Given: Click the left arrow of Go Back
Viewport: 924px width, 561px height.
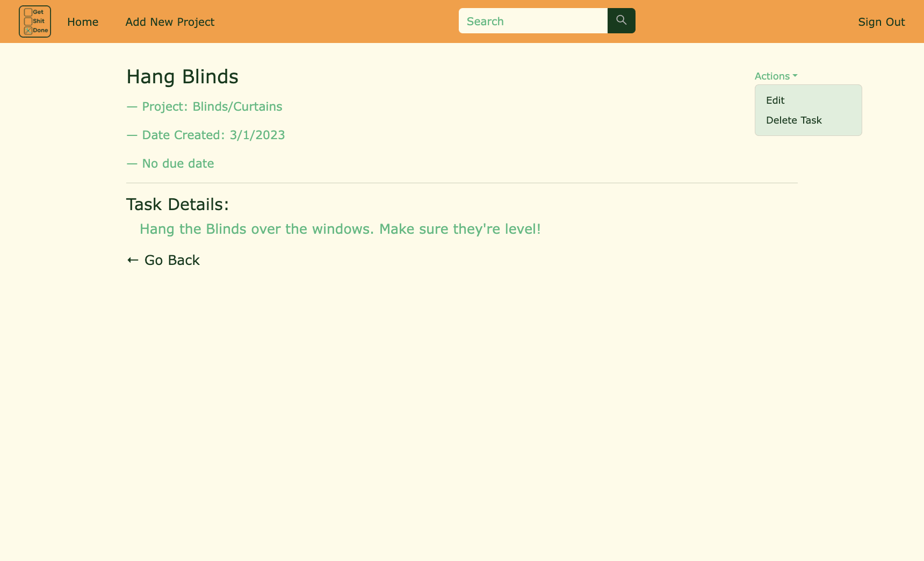Looking at the screenshot, I should coord(132,260).
